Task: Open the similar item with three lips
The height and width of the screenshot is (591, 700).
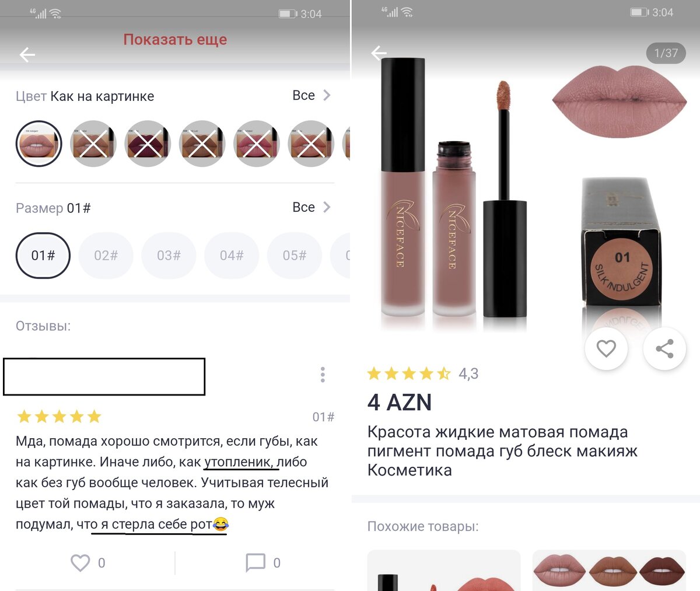Action: tap(609, 571)
